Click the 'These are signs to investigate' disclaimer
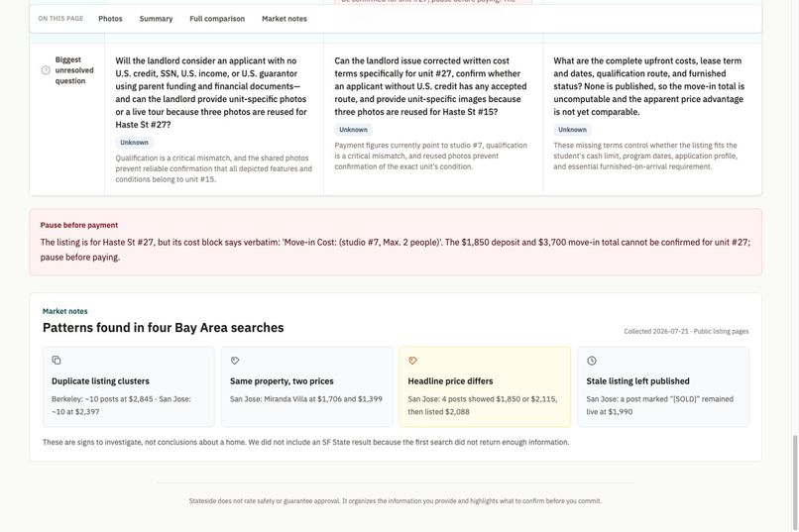 click(x=305, y=443)
